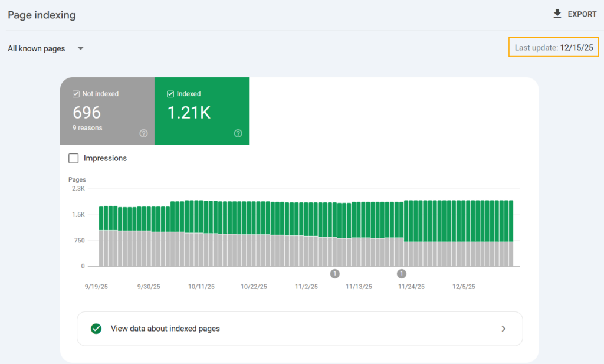Click Last update 12/15/25 date box
This screenshot has height=364, width=604.
pos(554,48)
